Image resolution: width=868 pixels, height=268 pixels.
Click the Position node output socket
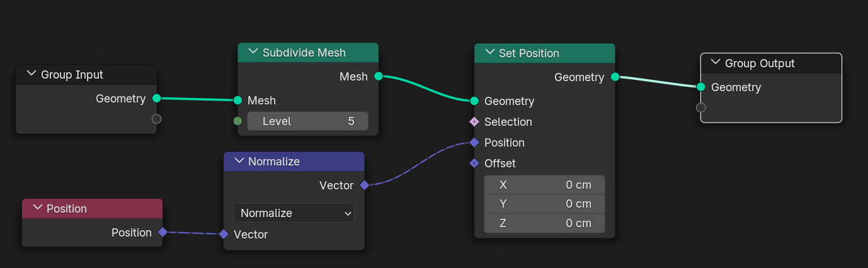click(163, 232)
